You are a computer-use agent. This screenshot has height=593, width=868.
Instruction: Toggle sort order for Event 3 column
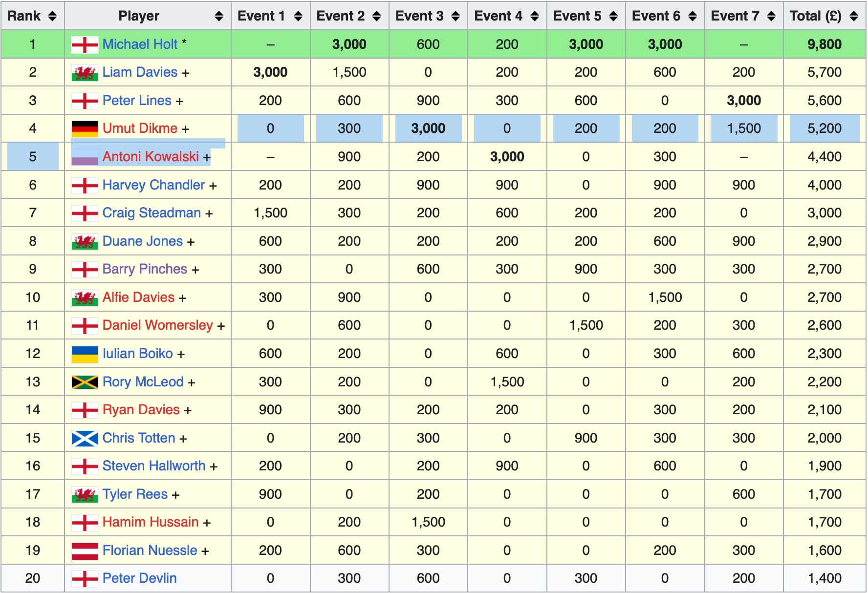pyautogui.click(x=456, y=16)
